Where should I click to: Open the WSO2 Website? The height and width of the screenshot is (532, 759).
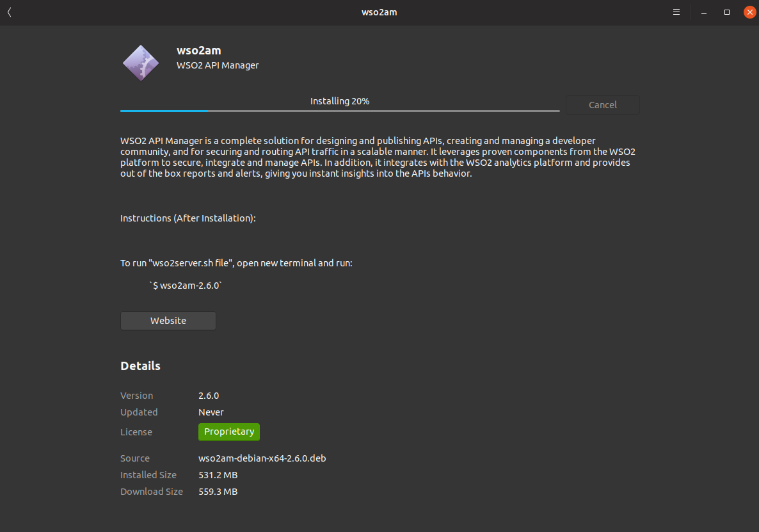168,320
